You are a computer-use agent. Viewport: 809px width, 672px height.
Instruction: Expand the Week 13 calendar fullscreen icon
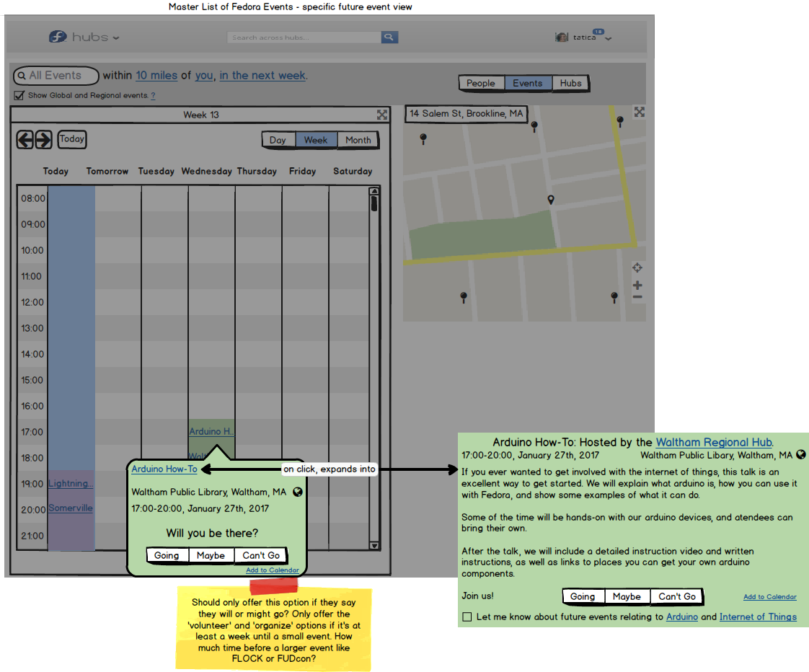[382, 115]
